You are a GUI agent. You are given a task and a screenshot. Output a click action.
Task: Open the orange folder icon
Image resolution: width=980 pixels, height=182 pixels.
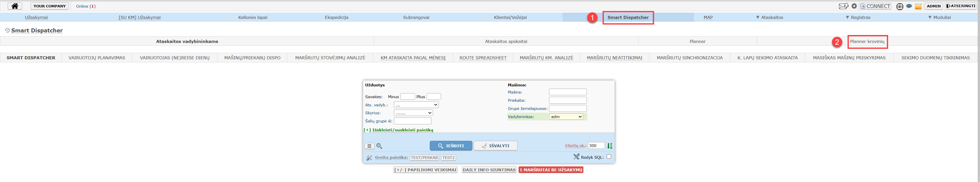918,6
